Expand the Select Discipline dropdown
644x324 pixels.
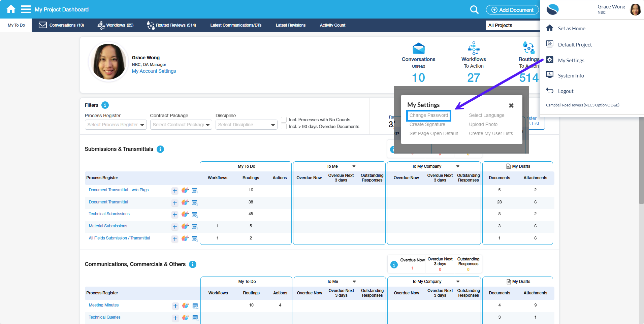coord(246,125)
